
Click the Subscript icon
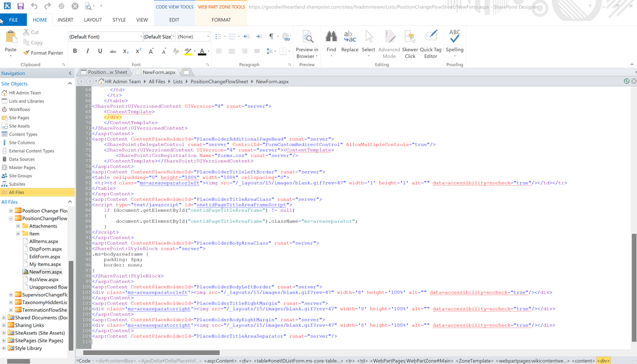tap(126, 51)
